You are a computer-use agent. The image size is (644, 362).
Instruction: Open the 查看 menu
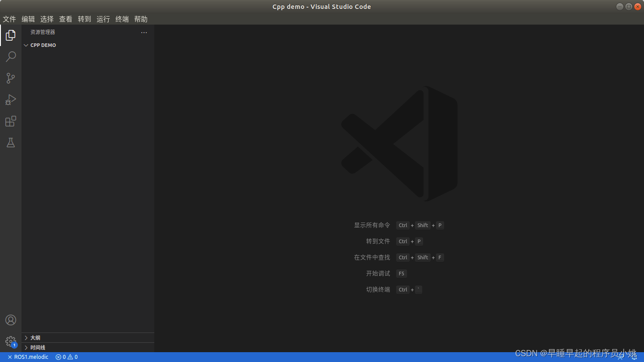point(66,19)
